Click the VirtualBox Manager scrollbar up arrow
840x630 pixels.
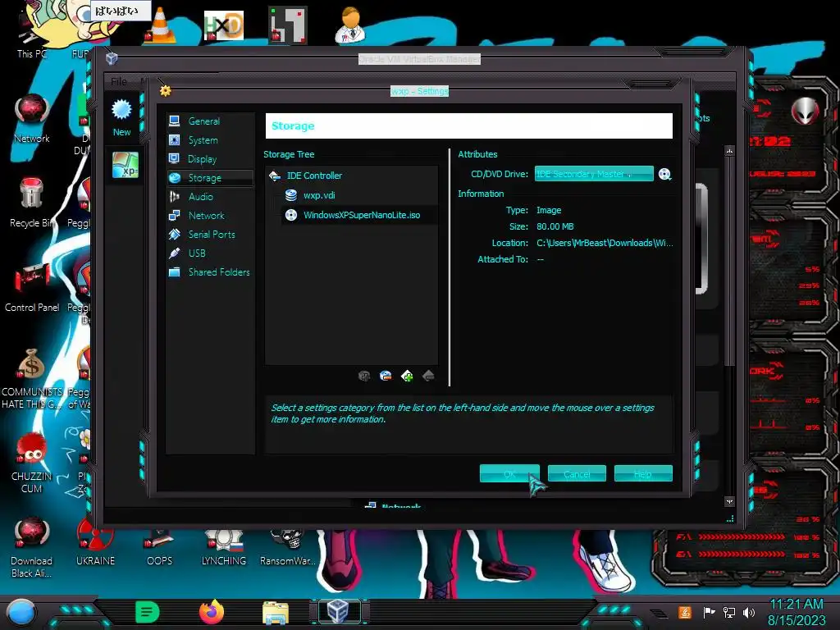(x=729, y=152)
